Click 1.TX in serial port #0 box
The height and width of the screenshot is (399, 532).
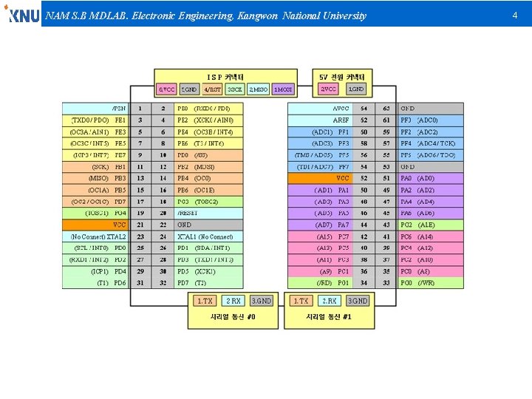point(205,301)
